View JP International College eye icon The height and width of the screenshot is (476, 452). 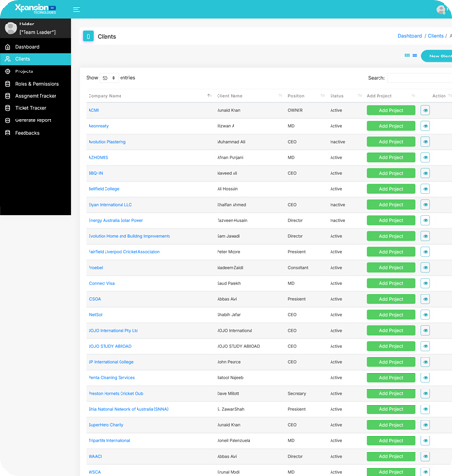425,362
